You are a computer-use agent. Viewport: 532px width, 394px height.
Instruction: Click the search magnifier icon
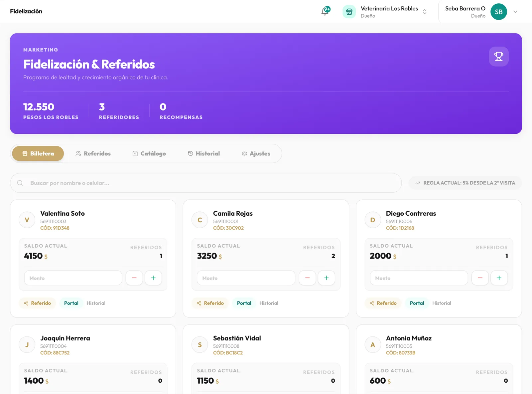[x=20, y=183]
